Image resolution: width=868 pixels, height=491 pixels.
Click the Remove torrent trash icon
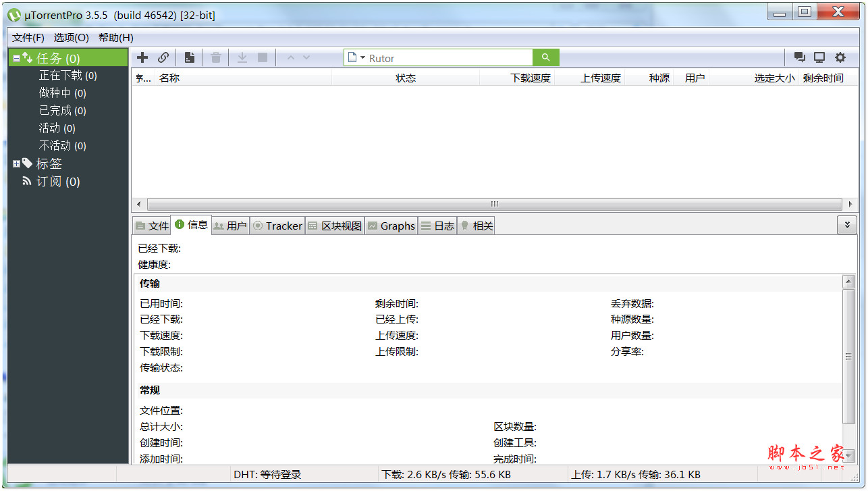pyautogui.click(x=216, y=58)
